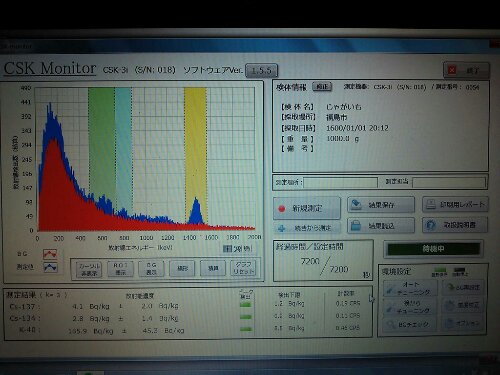Image resolution: width=500 pixels, height=375 pixels.
Task: Click the save-results disk icon
Action: [356, 204]
